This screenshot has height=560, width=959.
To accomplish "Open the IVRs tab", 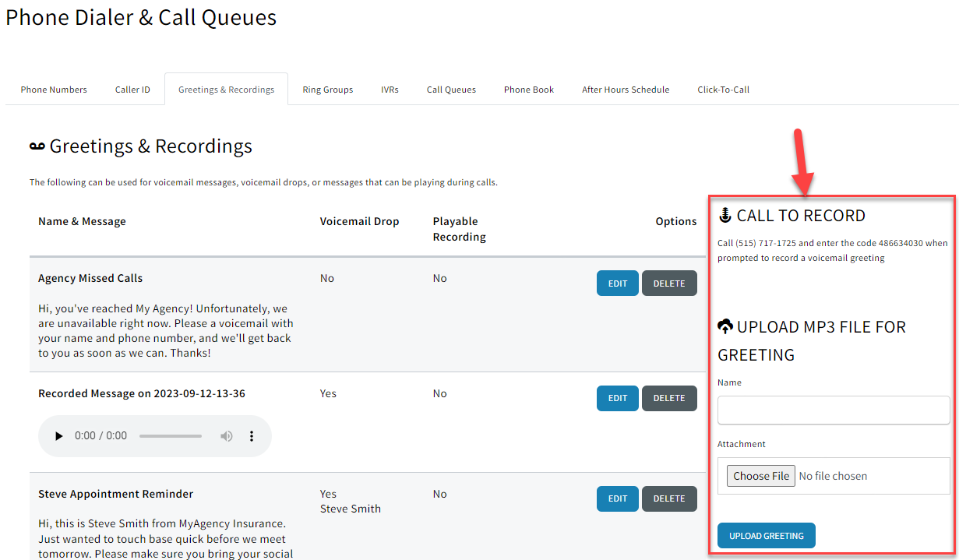I will pos(390,90).
